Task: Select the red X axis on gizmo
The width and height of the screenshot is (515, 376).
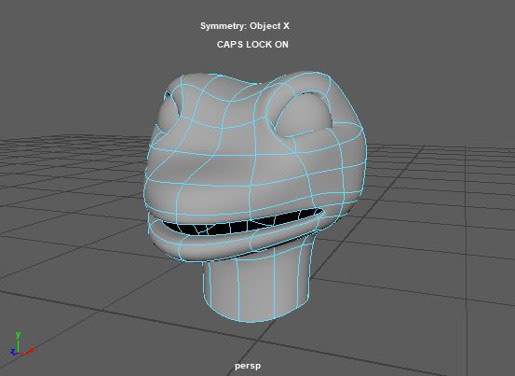Action: [x=28, y=351]
